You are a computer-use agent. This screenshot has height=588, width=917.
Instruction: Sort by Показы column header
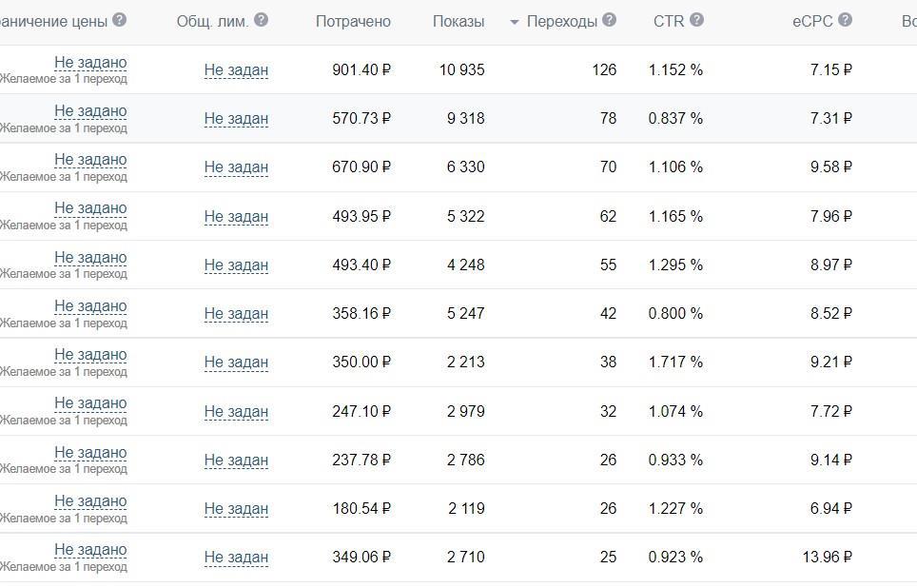click(x=458, y=21)
